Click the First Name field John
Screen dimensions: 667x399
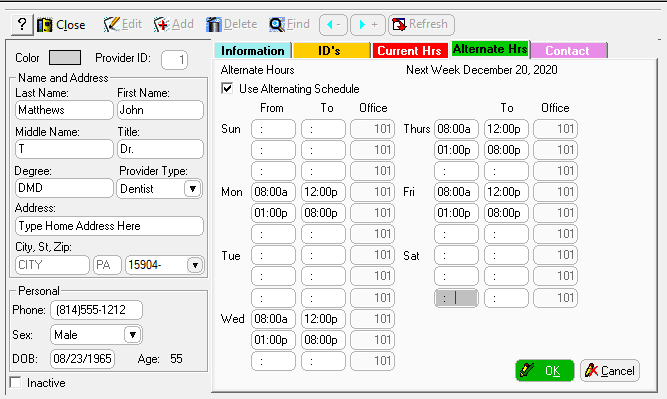coord(160,110)
